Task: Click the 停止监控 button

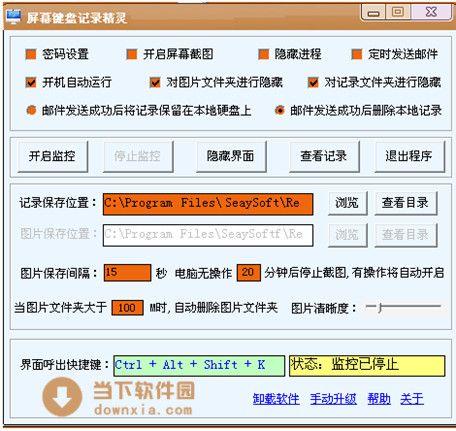Action: tap(138, 156)
